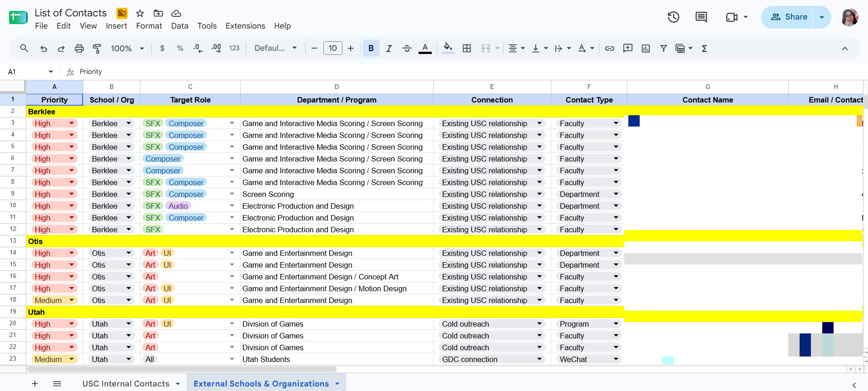Image resolution: width=868 pixels, height=391 pixels.
Task: Switch to USC Internal Contacts sheet
Action: tap(126, 384)
